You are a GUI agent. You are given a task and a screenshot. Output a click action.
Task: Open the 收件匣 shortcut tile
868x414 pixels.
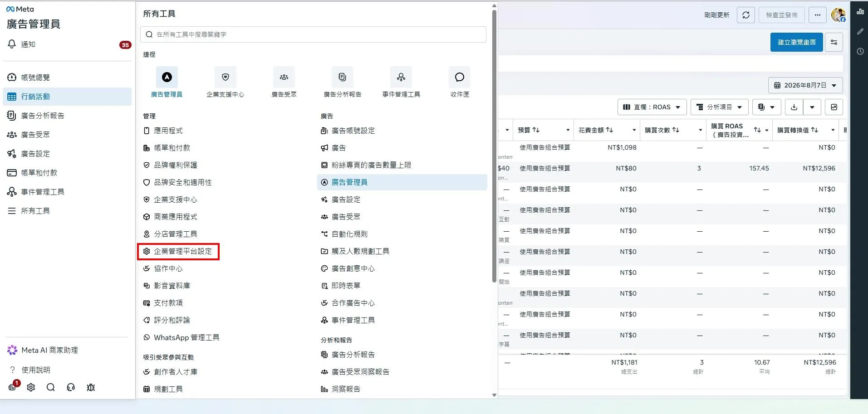tap(460, 82)
